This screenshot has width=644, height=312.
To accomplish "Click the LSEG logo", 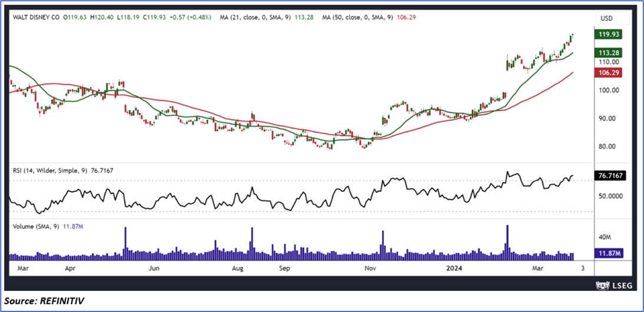I will (x=613, y=286).
